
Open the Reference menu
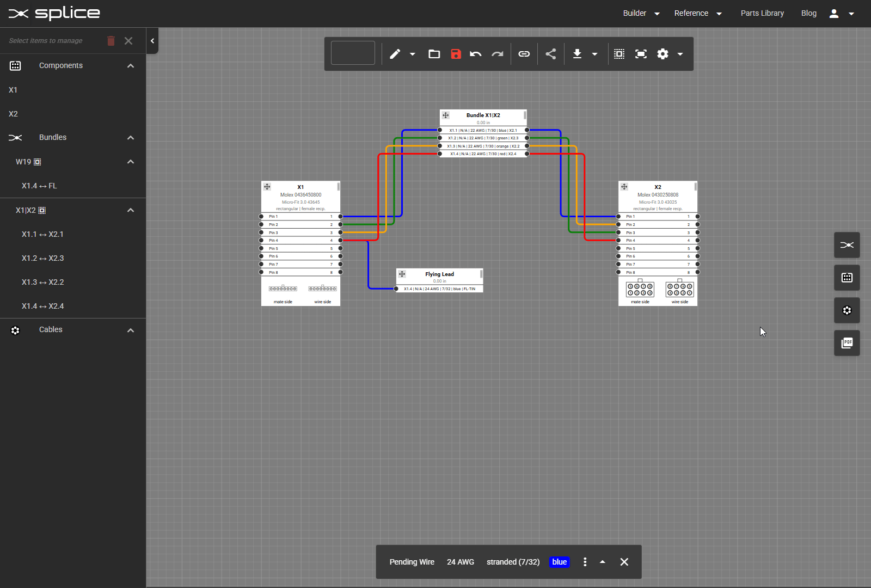click(x=697, y=13)
